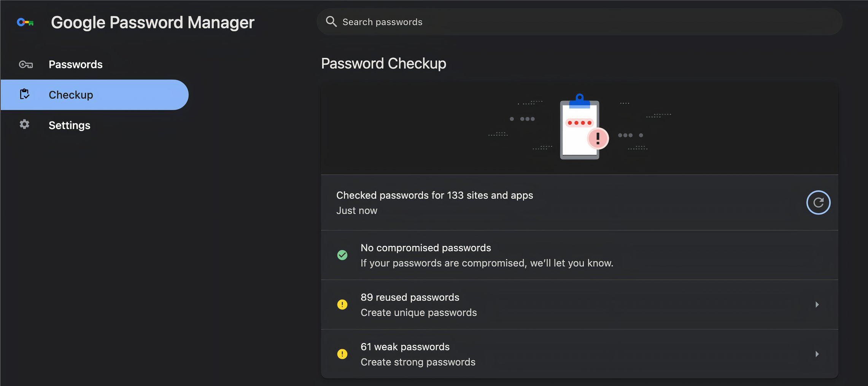Viewport: 868px width, 386px height.
Task: Rerun password checkup with refresh icon
Action: [x=818, y=203]
